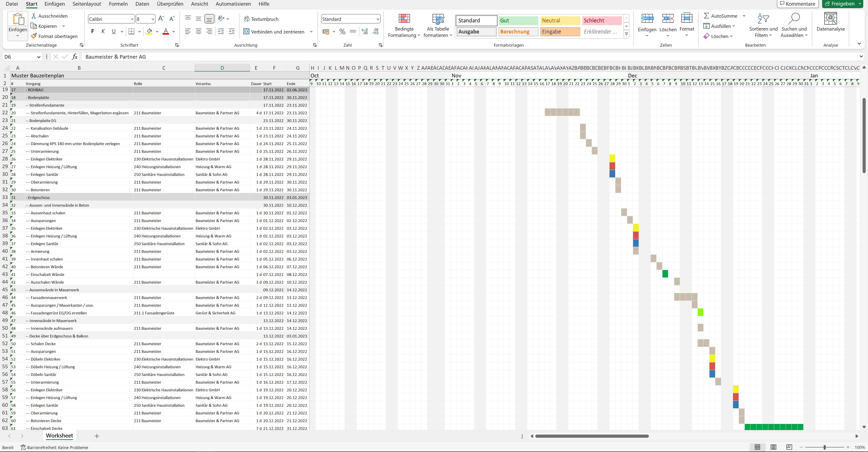The width and height of the screenshot is (868, 452).
Task: Switch to page break preview
Action: 789,447
